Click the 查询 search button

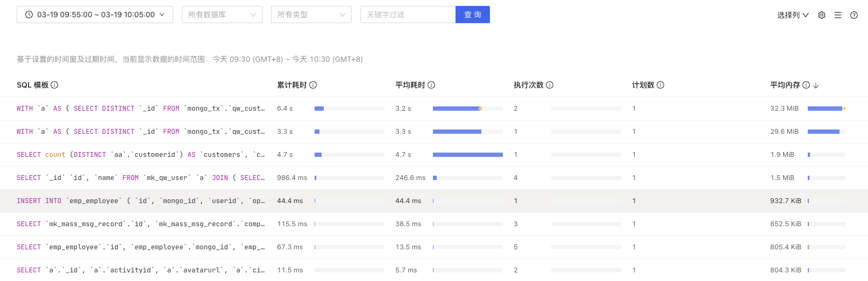[x=472, y=15]
